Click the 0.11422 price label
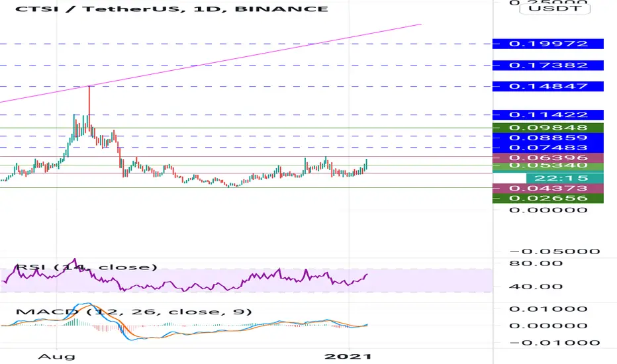The width and height of the screenshot is (617, 364). click(547, 115)
